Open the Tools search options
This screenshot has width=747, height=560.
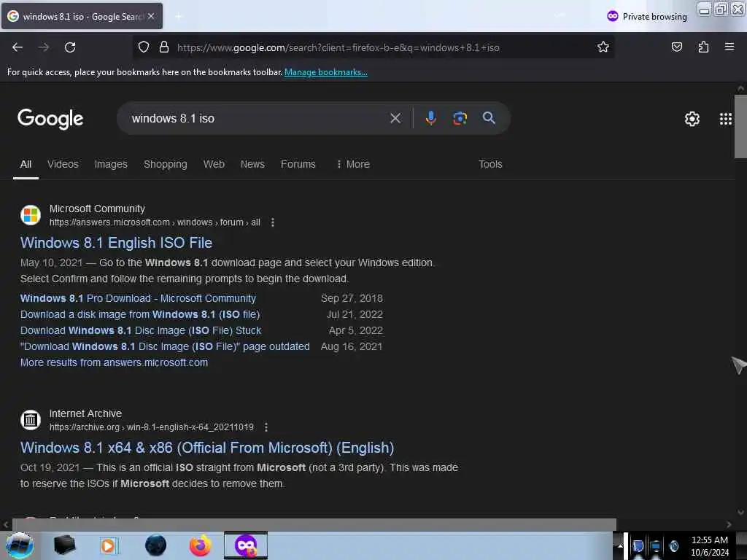490,164
